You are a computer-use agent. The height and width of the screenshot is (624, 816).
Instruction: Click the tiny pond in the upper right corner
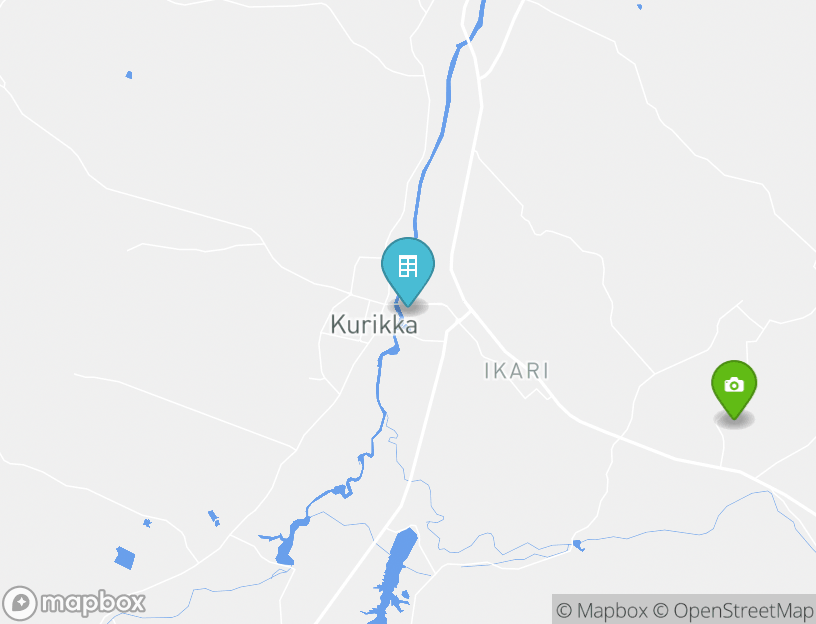(640, 7)
